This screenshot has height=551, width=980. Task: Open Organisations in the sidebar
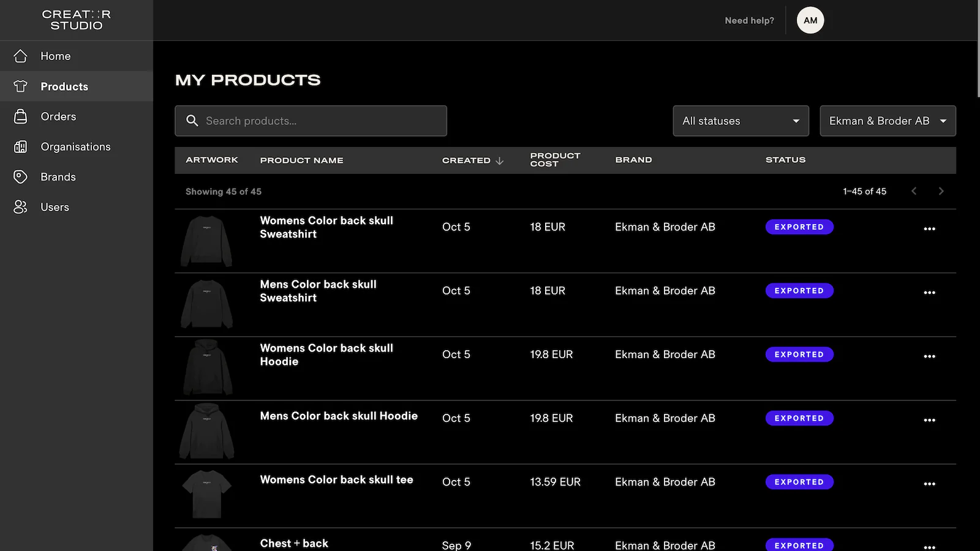point(77,146)
